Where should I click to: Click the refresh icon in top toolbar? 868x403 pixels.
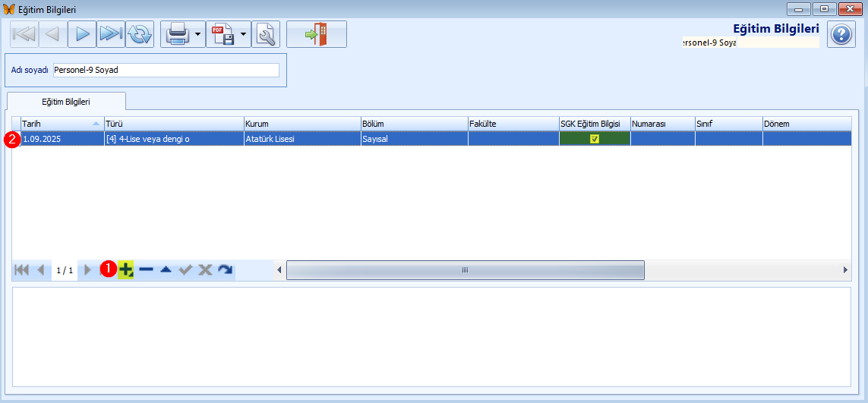point(139,34)
